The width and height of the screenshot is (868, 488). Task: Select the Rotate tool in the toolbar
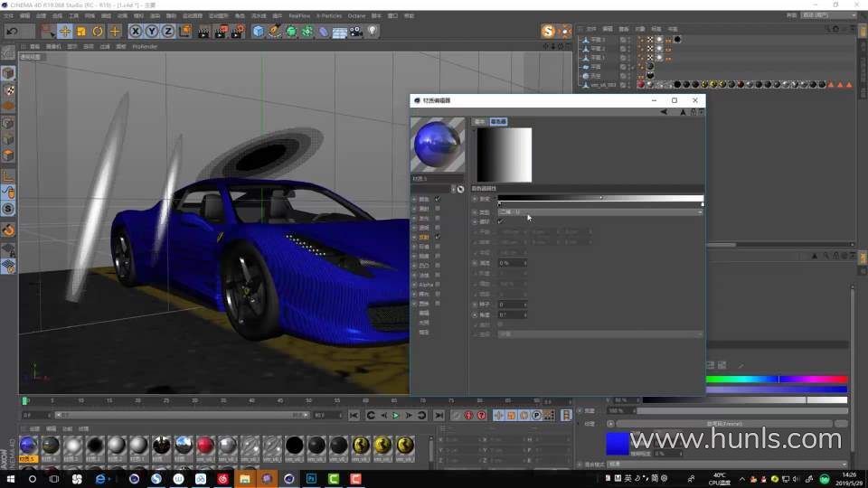tap(98, 31)
